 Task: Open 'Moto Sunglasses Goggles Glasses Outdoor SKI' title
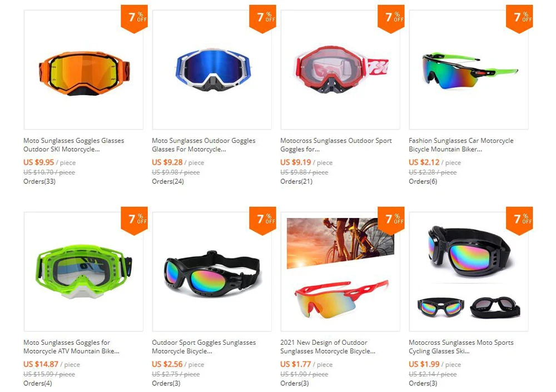pos(74,145)
